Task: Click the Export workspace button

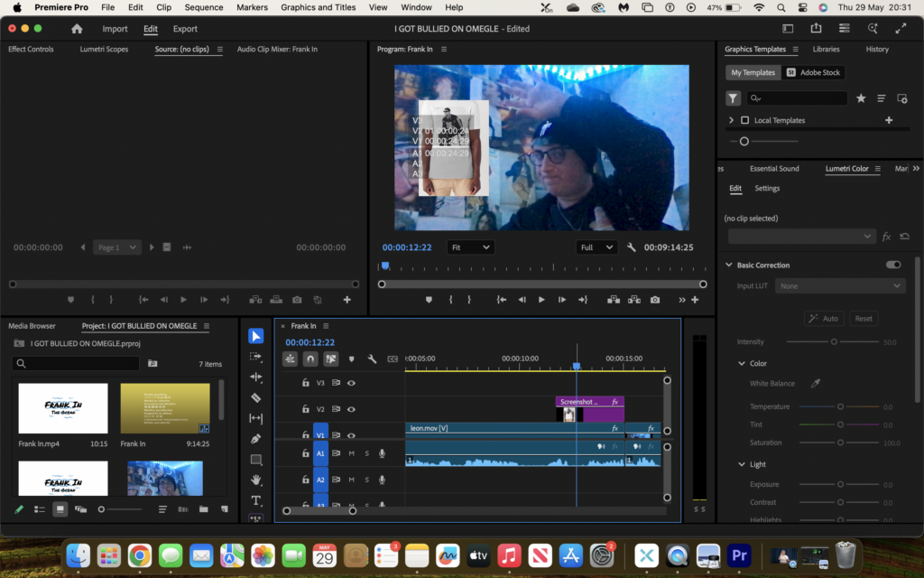Action: click(x=185, y=29)
